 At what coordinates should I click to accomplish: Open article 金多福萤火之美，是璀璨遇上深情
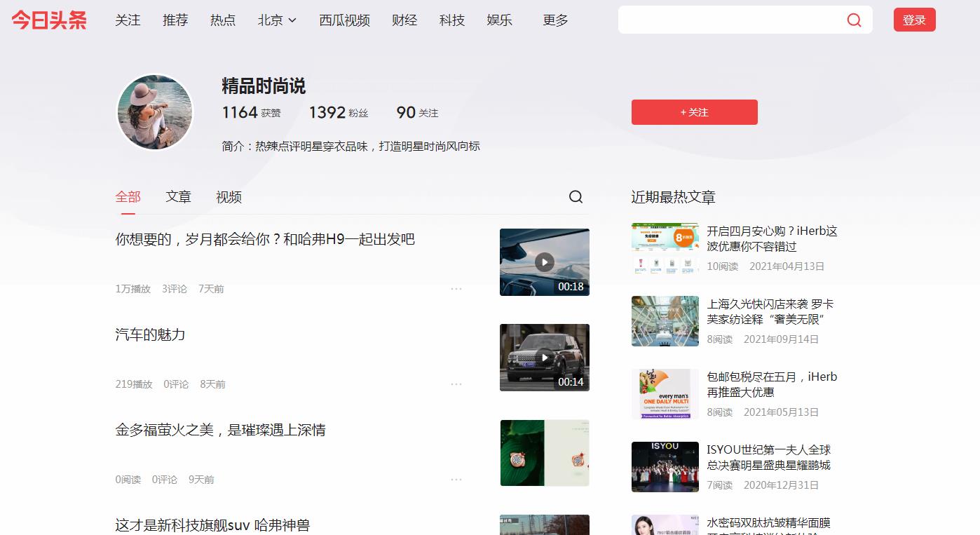click(x=220, y=430)
